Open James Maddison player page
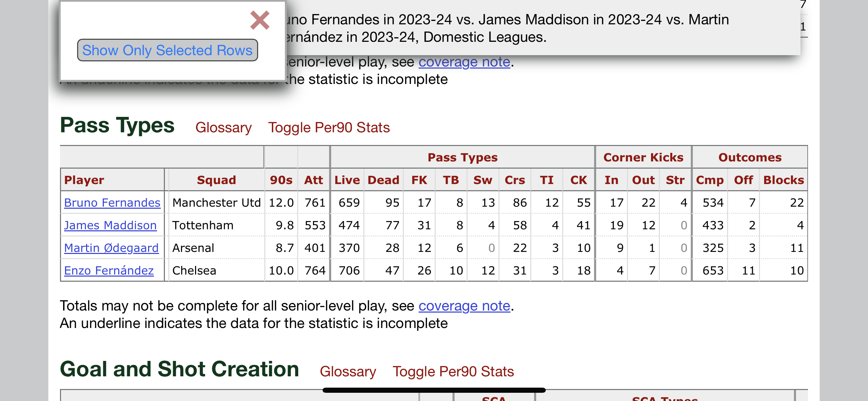 point(110,225)
